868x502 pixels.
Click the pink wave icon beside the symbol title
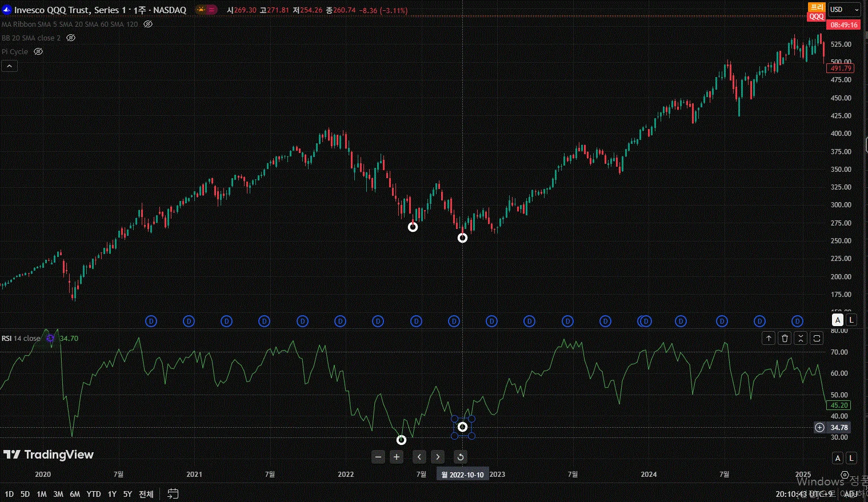tap(211, 10)
